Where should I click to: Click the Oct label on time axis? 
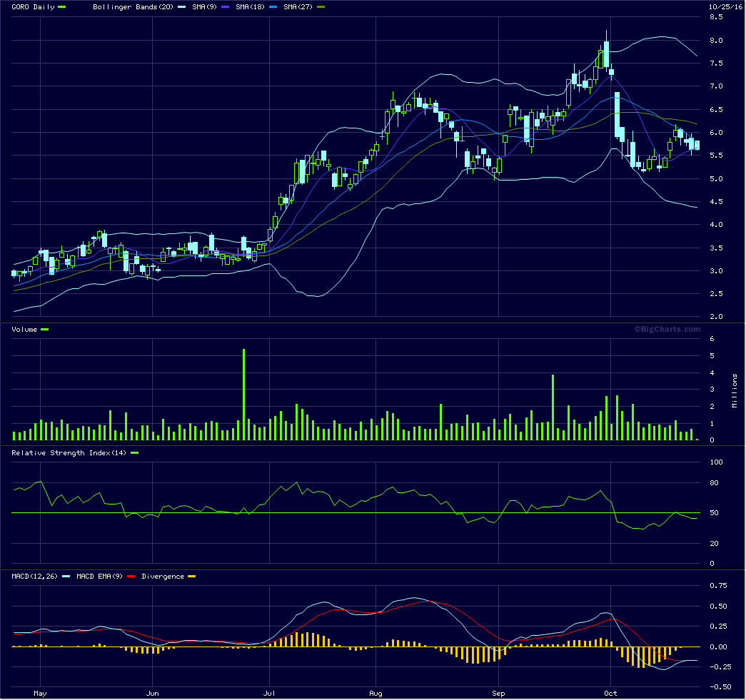click(x=610, y=693)
